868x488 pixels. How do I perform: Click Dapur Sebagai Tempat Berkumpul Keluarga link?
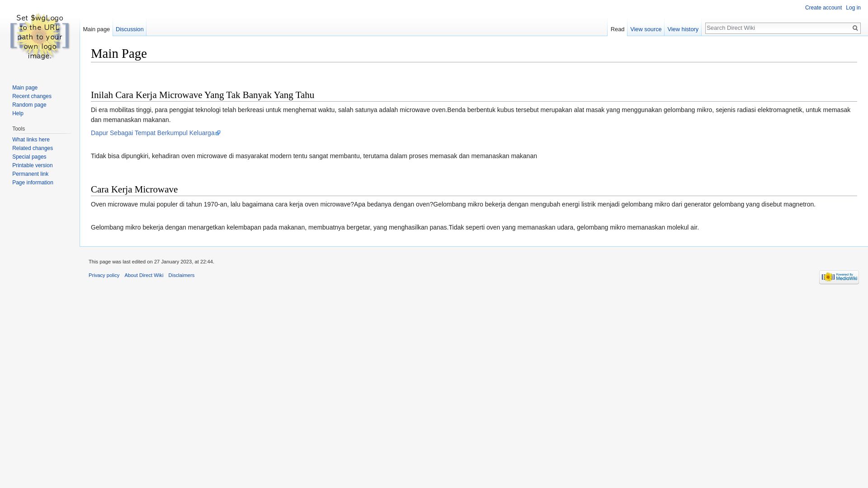(x=156, y=133)
